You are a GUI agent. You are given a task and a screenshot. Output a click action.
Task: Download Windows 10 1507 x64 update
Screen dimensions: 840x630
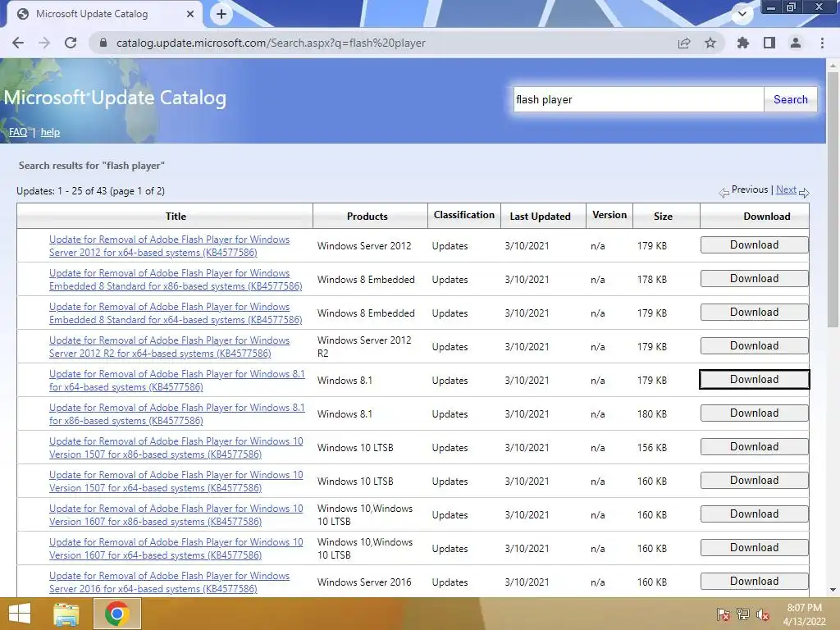[755, 481]
